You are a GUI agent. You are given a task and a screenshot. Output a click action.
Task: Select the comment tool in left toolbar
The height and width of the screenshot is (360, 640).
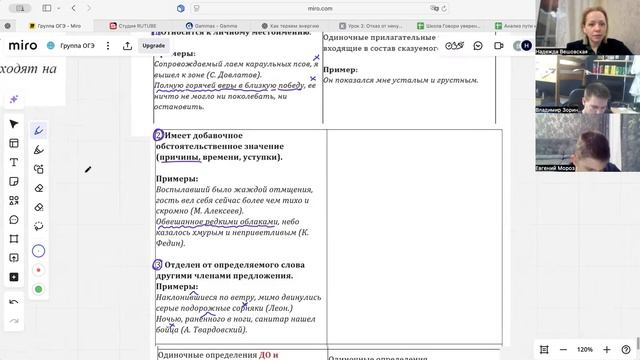(x=14, y=220)
